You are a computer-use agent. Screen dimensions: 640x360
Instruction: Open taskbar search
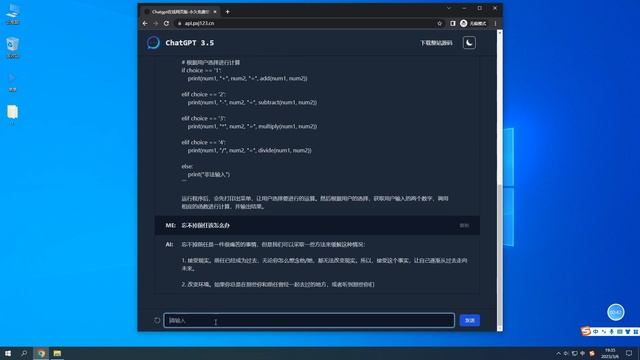[x=24, y=353]
